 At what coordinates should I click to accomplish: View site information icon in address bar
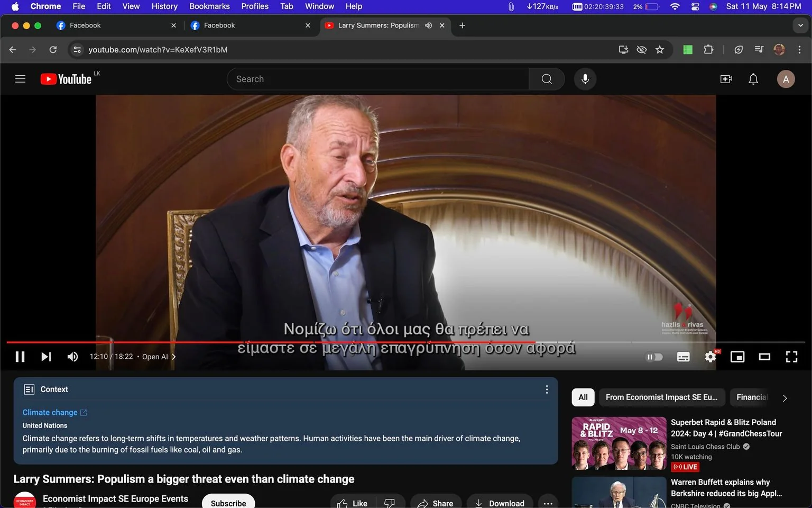coord(77,50)
